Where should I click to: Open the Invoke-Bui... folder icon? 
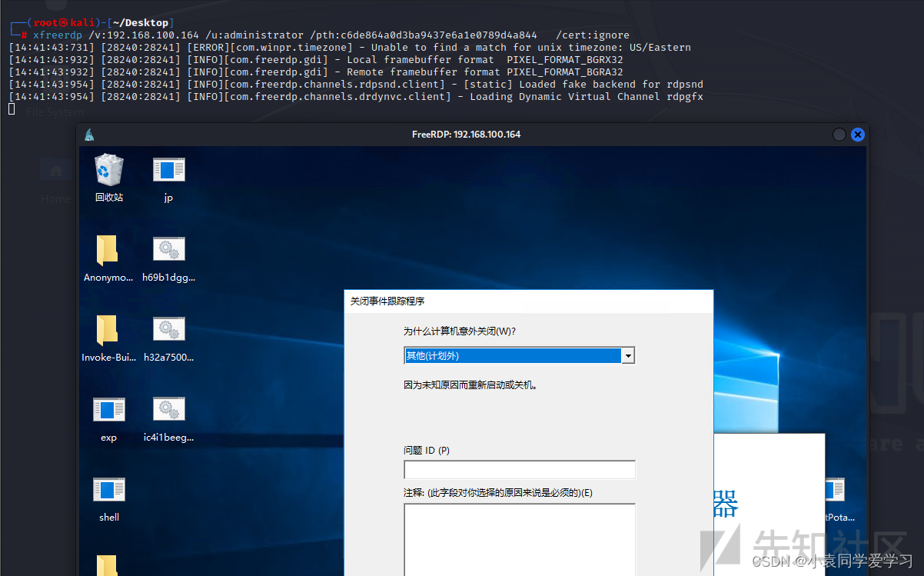pos(108,331)
